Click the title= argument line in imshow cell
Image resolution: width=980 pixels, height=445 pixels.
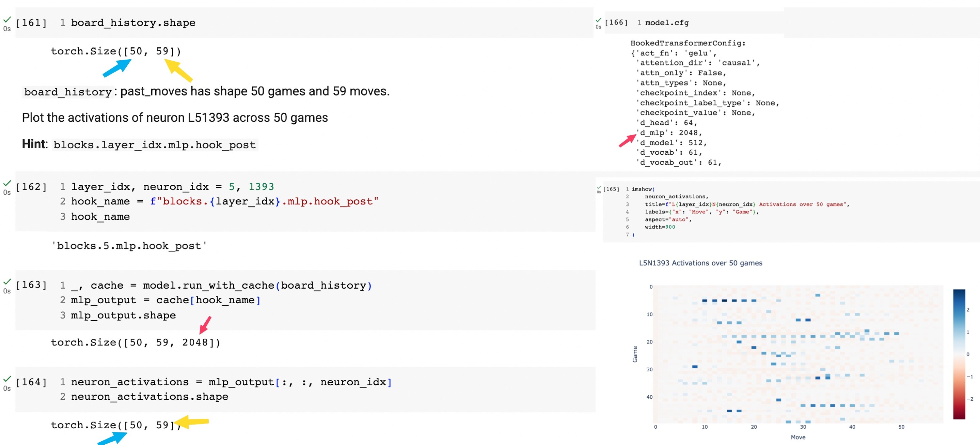point(747,204)
